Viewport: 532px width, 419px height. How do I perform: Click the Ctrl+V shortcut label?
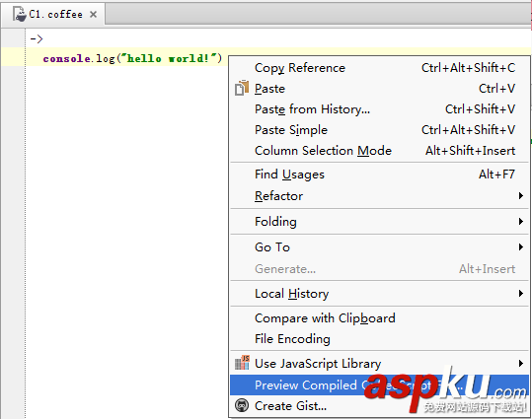496,89
